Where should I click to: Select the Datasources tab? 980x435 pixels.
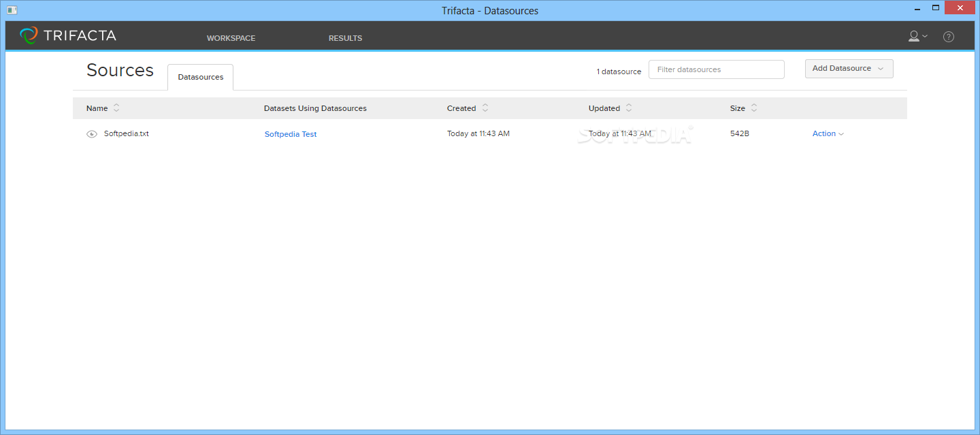pyautogui.click(x=201, y=77)
